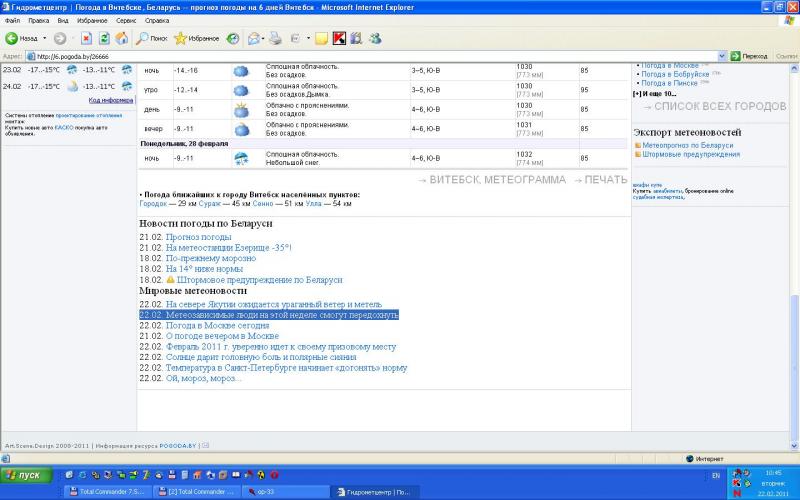Open the Прогноз погоды news link
This screenshot has height=500, width=800.
coord(198,237)
